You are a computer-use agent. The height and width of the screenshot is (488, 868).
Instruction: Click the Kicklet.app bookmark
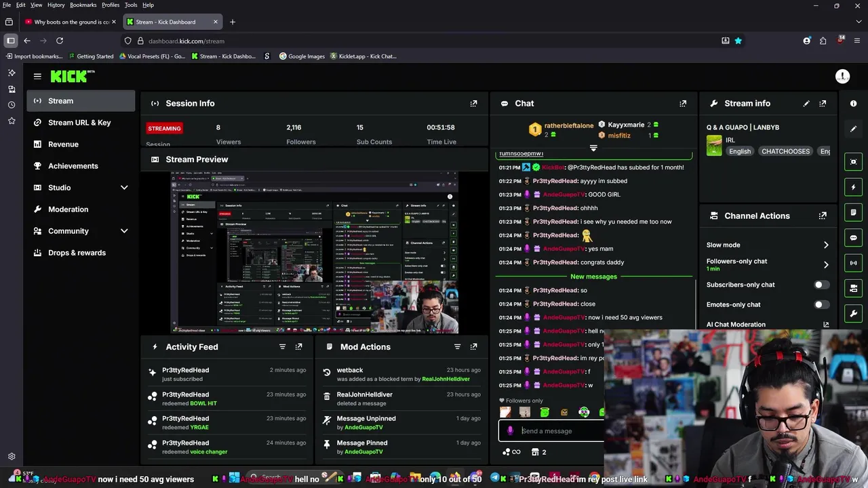point(363,56)
